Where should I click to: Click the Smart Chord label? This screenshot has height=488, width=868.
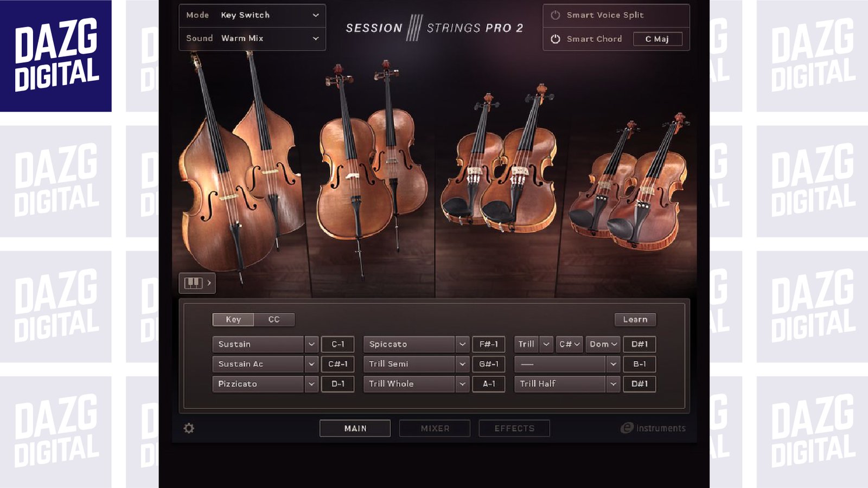(x=594, y=39)
